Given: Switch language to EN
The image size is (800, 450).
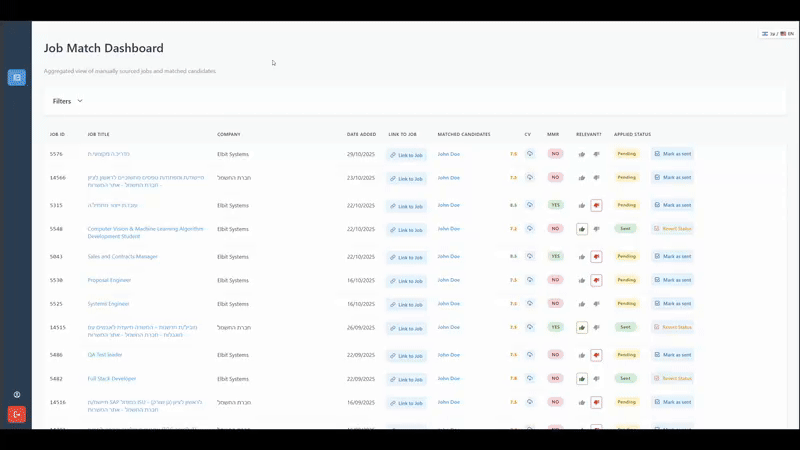Looking at the screenshot, I should [786, 34].
